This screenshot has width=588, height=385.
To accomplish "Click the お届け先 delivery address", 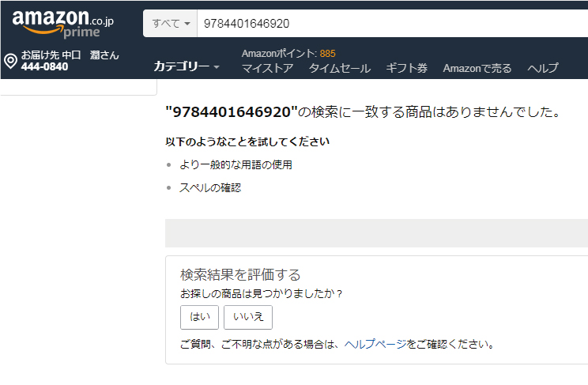I will [x=70, y=55].
